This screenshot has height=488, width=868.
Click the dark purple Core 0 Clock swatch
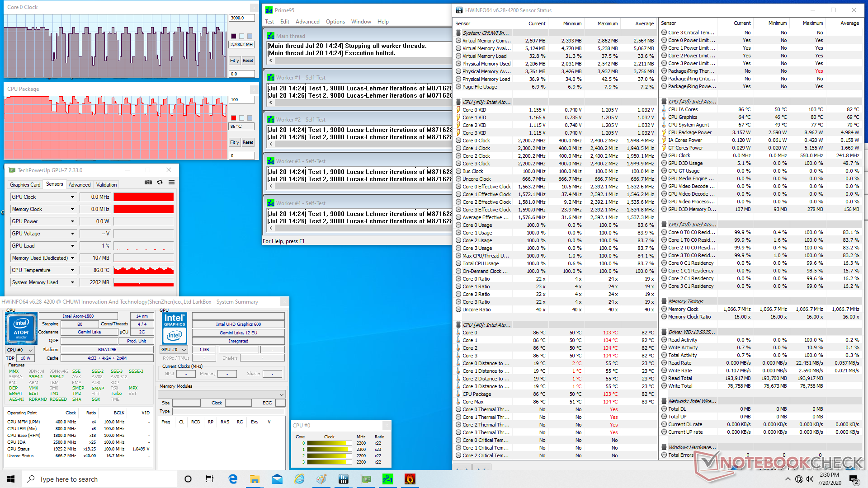234,36
